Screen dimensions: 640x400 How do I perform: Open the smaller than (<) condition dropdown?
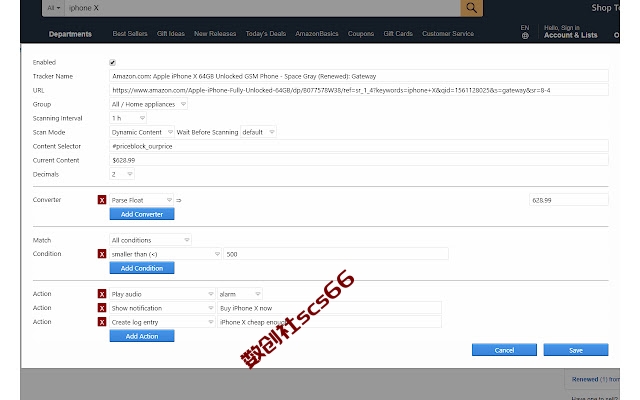coord(165,254)
